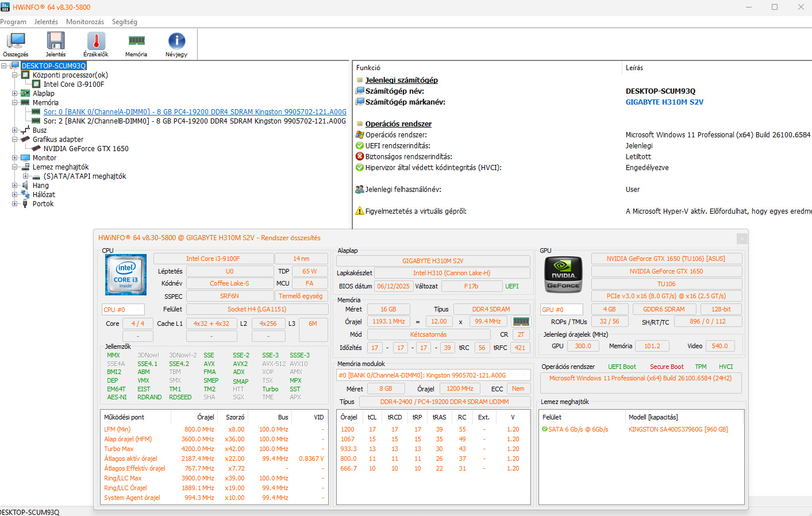Image resolution: width=812 pixels, height=516 pixels.
Task: Open the Program menu
Action: point(13,22)
